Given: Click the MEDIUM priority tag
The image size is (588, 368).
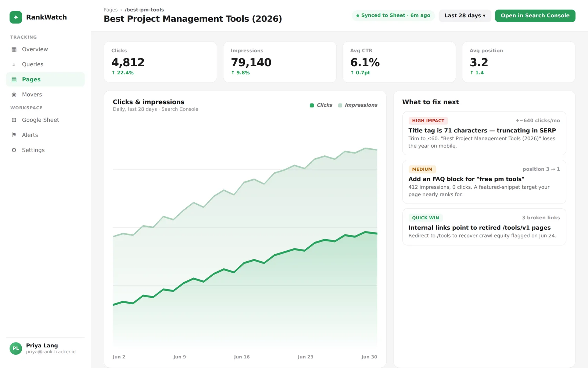Looking at the screenshot, I should [422, 169].
